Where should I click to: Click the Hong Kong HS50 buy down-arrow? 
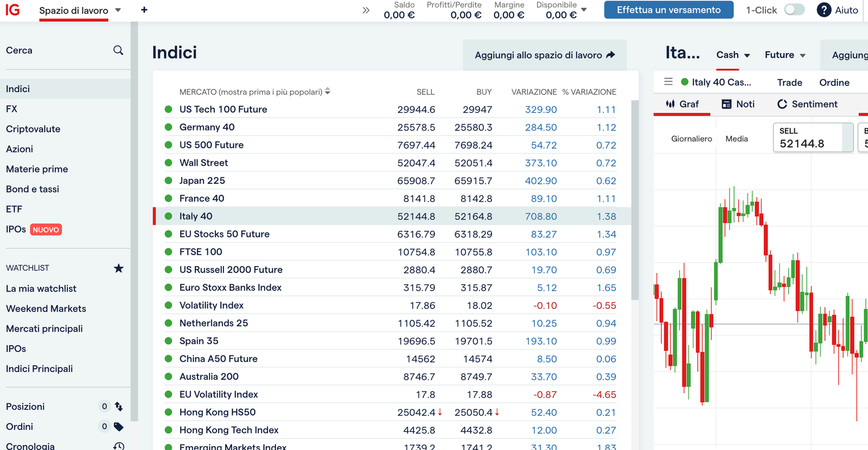(x=497, y=412)
